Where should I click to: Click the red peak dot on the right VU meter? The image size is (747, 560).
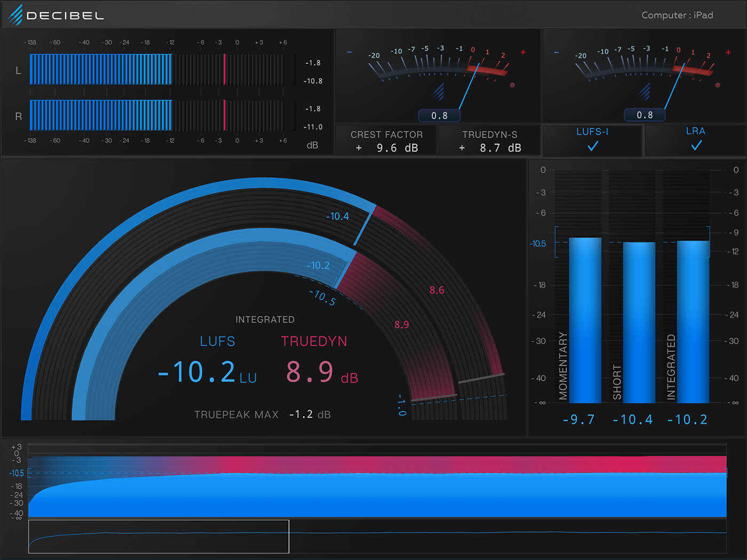[718, 84]
